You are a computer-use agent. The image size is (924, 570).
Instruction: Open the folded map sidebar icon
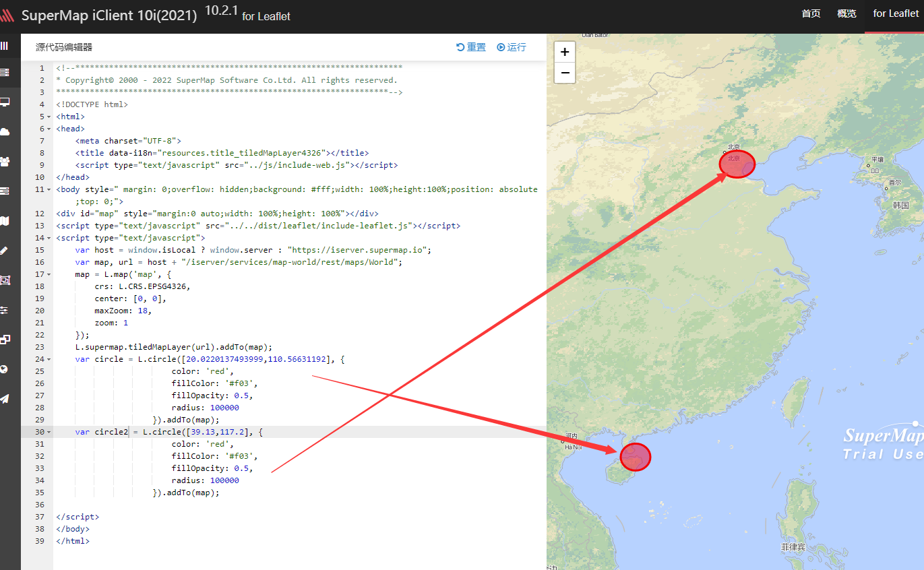(5, 220)
